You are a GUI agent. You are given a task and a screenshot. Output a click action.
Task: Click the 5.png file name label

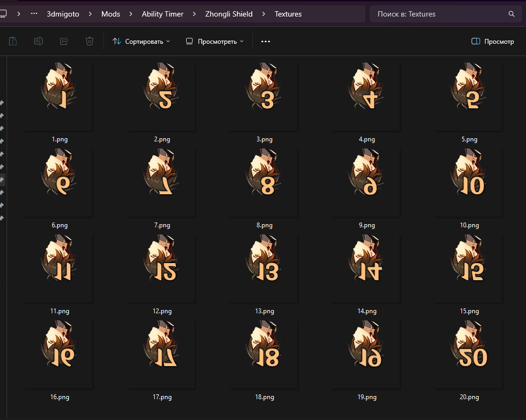(x=469, y=139)
